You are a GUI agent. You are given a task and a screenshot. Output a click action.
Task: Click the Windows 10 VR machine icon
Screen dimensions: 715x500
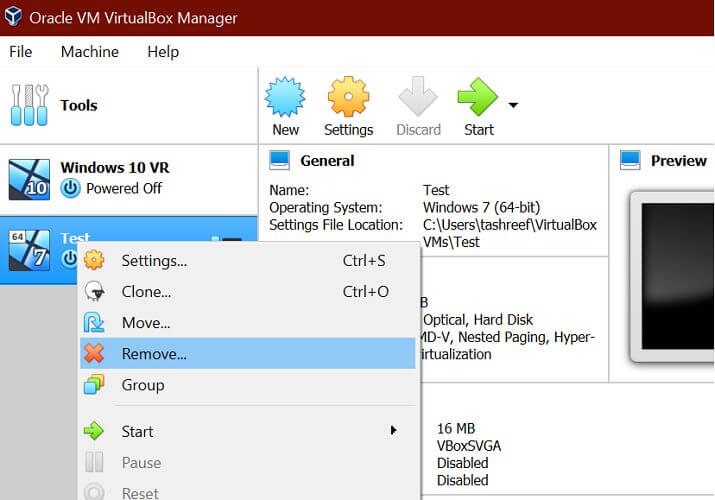pyautogui.click(x=29, y=178)
